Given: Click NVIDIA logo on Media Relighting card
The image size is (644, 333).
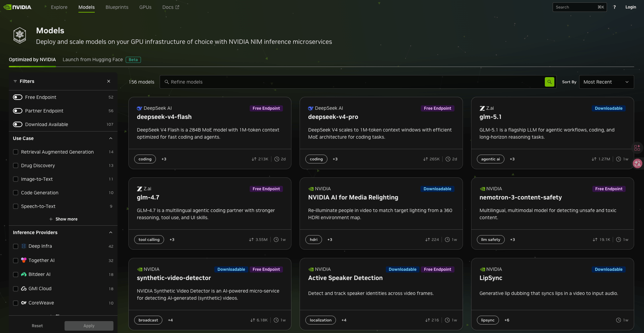Looking at the screenshot, I should click(310, 189).
